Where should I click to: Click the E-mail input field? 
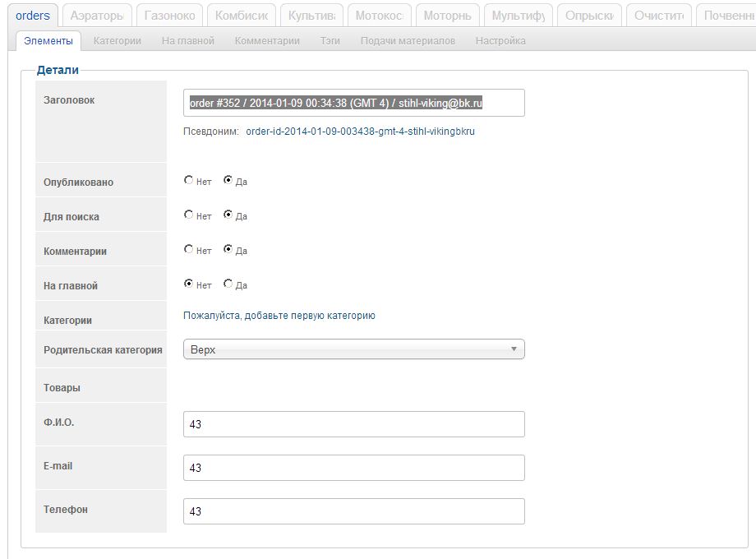[353, 468]
